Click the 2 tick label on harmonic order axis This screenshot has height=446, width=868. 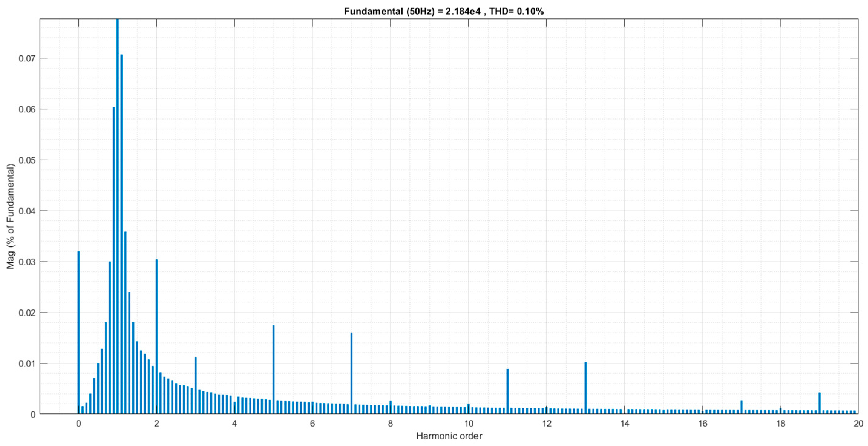157,423
